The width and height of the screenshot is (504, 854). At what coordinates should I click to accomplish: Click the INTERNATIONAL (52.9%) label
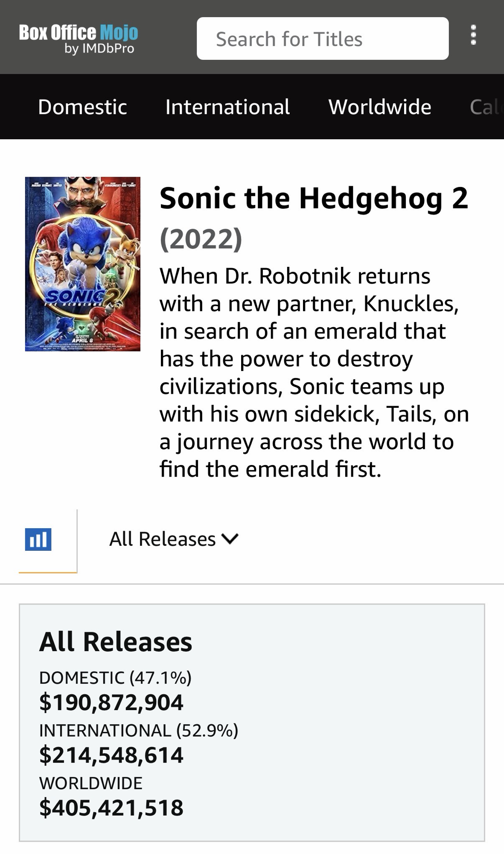pos(139,730)
